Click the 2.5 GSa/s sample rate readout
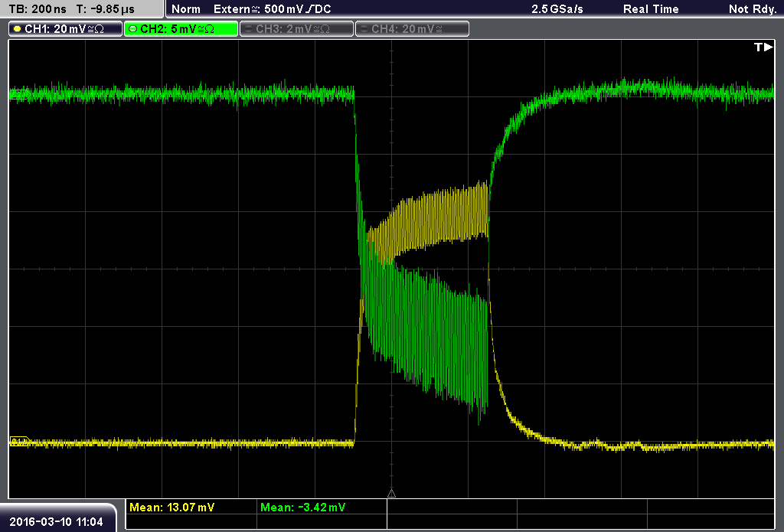This screenshot has width=784, height=532. [x=557, y=9]
